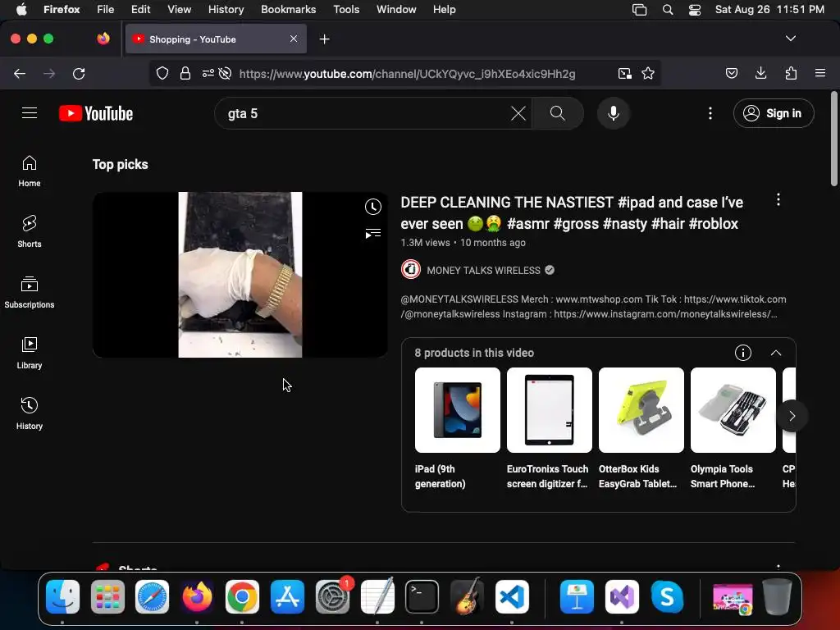Open the Bookmarks menu
This screenshot has width=840, height=630.
point(288,10)
